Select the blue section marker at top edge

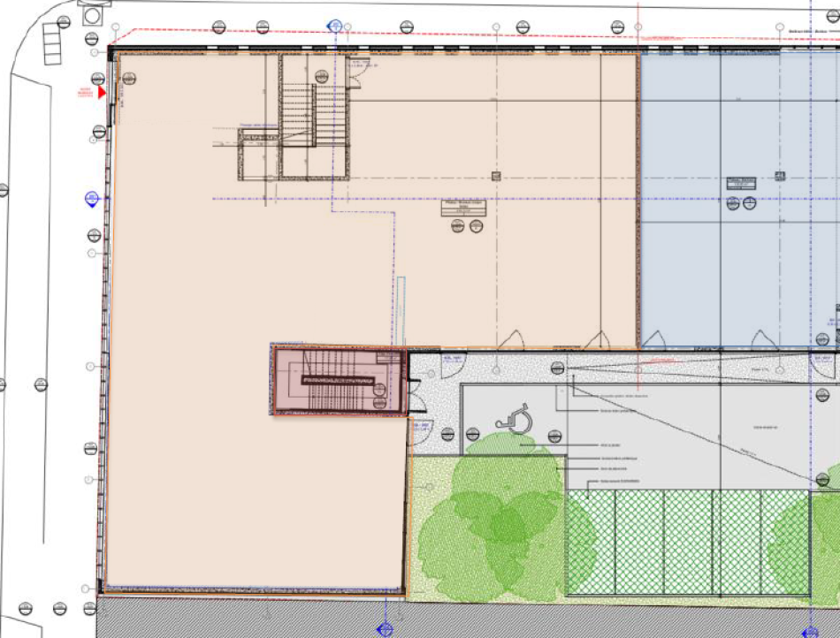pos(334,27)
